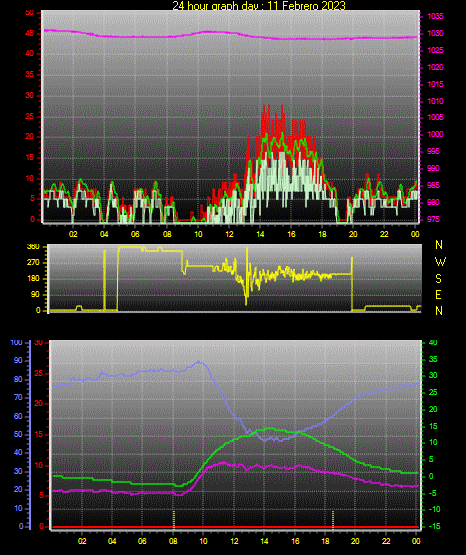The image size is (466, 555).
Task: Click the 1000 pressure axis label
Action: (x=435, y=135)
